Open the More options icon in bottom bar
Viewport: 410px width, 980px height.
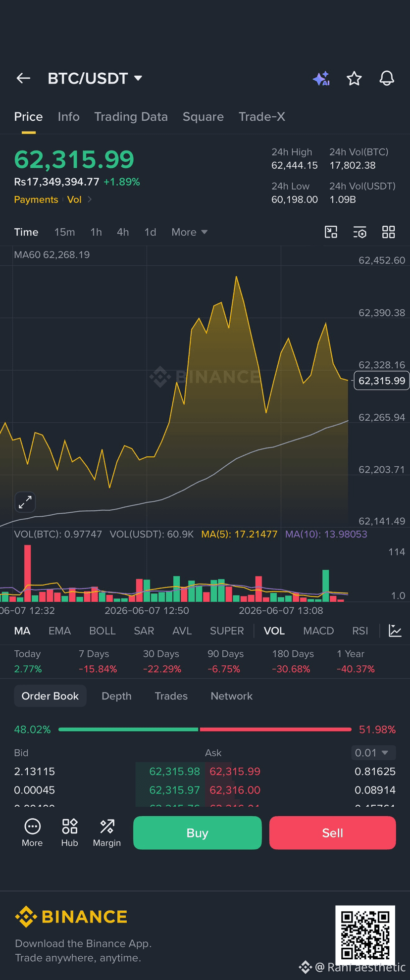point(32,833)
